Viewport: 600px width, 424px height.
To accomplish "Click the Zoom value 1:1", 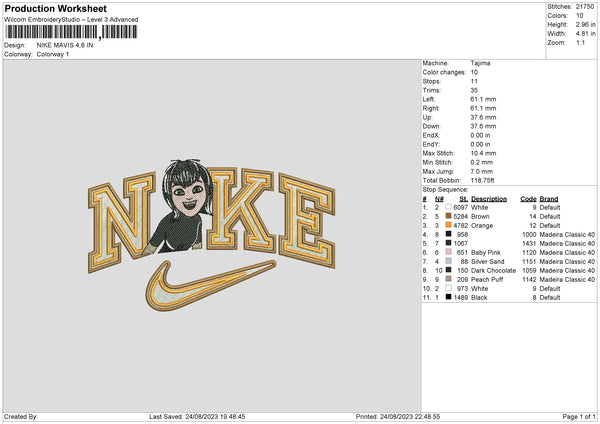I will pyautogui.click(x=580, y=42).
